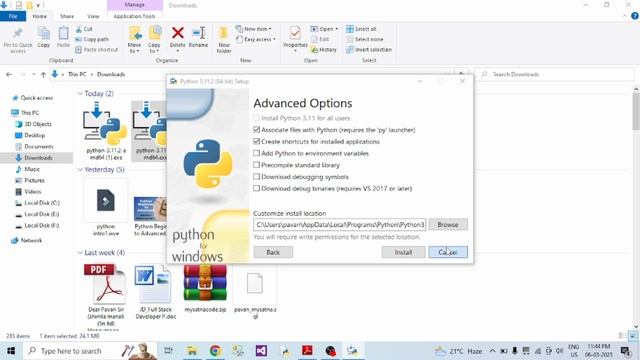
Task: Collapse the Yesterday group
Action: (x=80, y=169)
